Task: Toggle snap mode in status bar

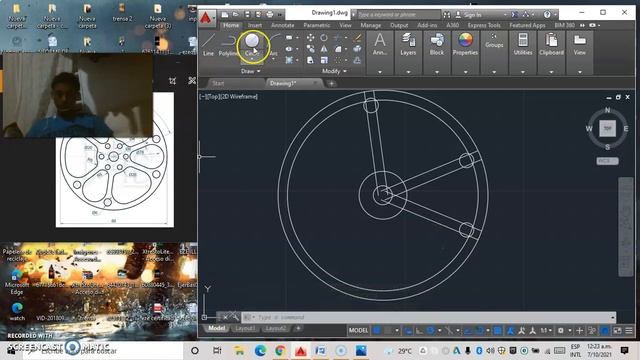Action: click(x=388, y=330)
